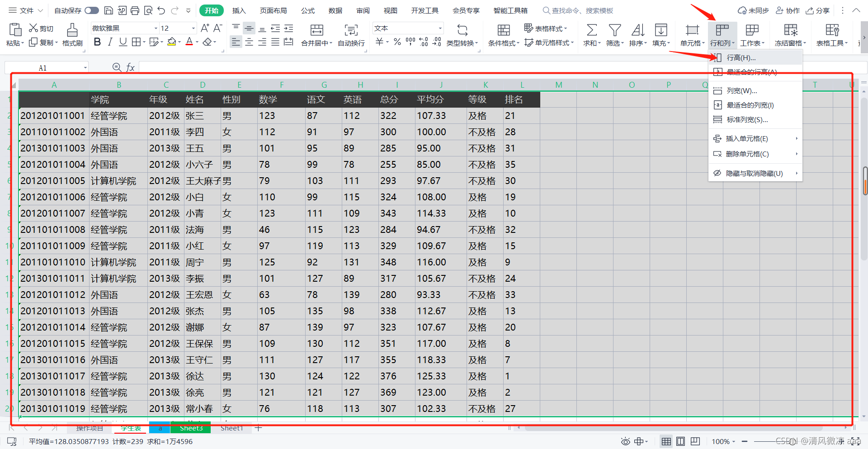Open the 表格样式 dropdown
The width and height of the screenshot is (868, 449).
click(x=546, y=28)
